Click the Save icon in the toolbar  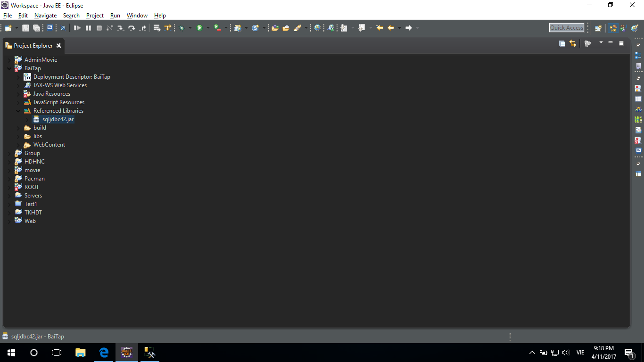pyautogui.click(x=26, y=28)
